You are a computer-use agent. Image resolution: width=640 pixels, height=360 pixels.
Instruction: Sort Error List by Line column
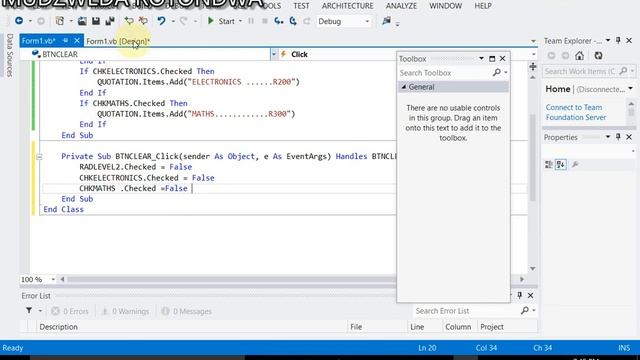(x=417, y=327)
